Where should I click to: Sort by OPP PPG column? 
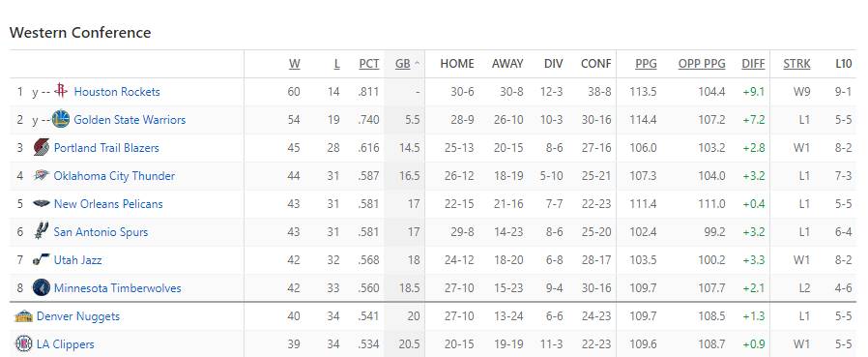702,64
